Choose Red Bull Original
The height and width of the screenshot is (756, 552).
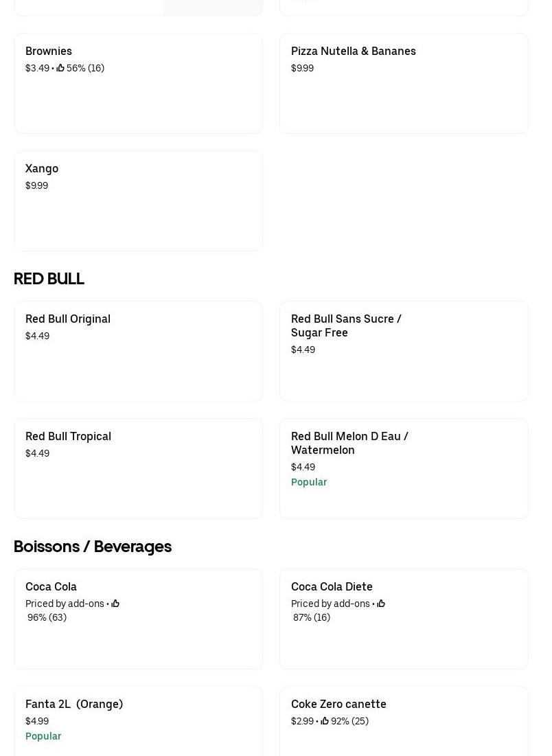point(68,319)
